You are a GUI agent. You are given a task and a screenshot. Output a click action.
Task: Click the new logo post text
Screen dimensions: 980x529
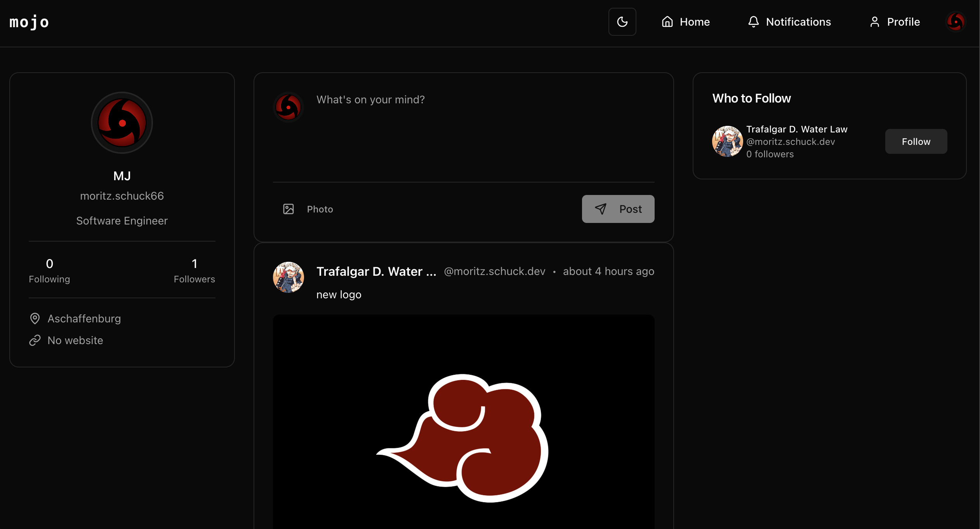point(339,294)
